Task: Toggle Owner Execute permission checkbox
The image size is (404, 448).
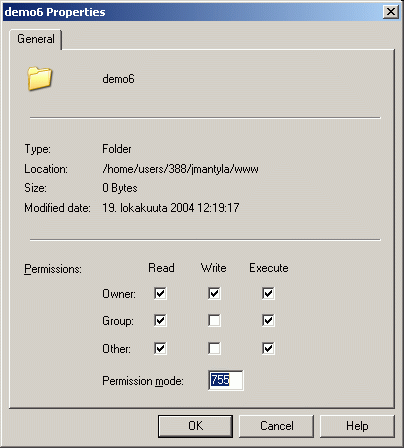Action: (268, 293)
